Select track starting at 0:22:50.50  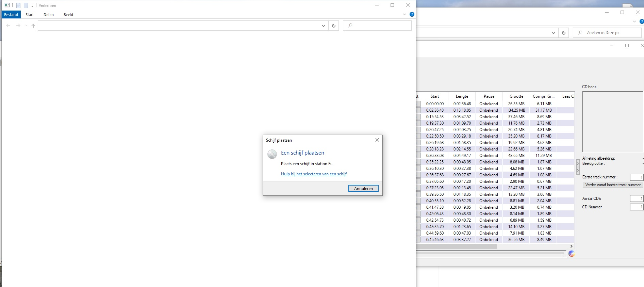pos(435,136)
